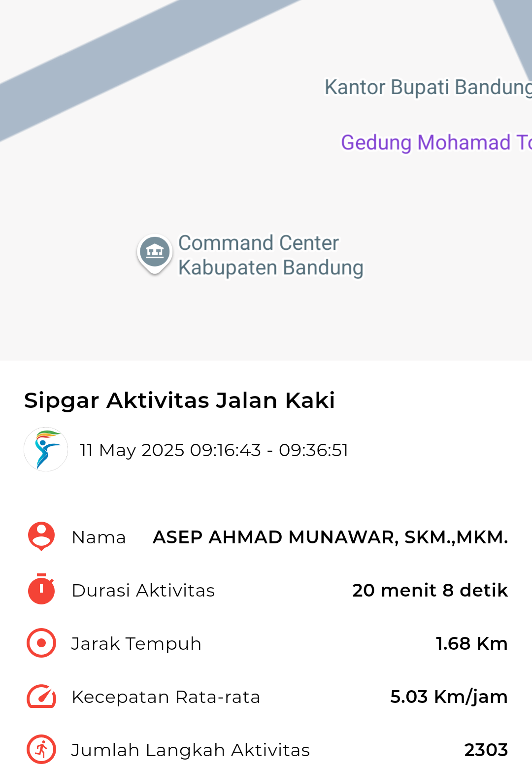
Task: Open the Sipgar runner logo avatar
Action: pos(46,449)
